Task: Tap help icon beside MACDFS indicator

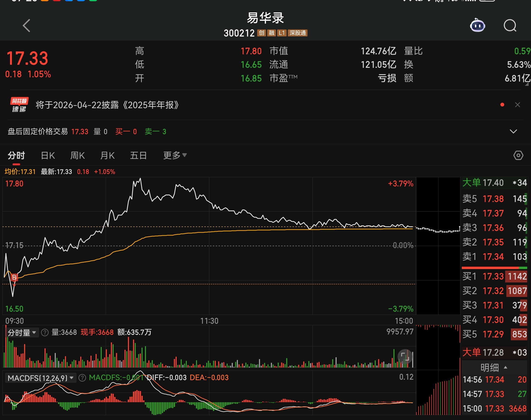Action: tap(82, 378)
